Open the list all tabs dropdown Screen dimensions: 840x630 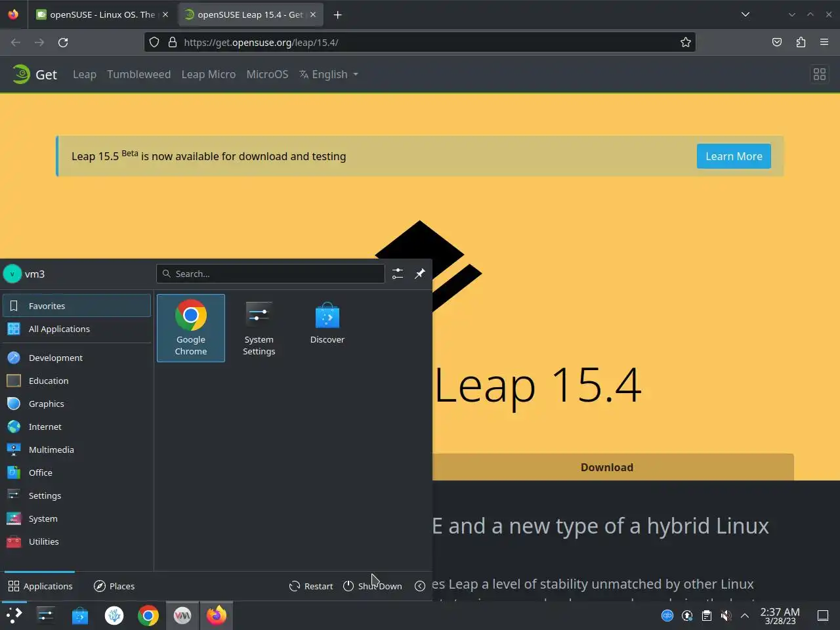(x=745, y=14)
